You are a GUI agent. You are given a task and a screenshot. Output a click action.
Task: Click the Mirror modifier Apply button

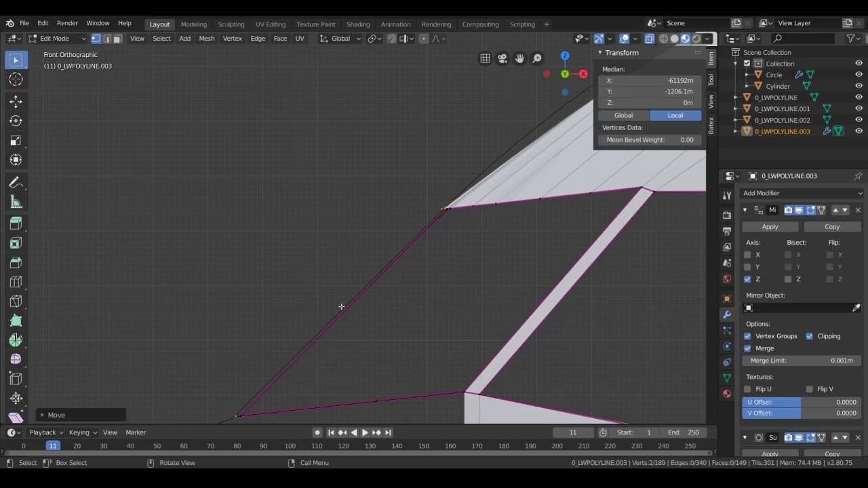(770, 227)
